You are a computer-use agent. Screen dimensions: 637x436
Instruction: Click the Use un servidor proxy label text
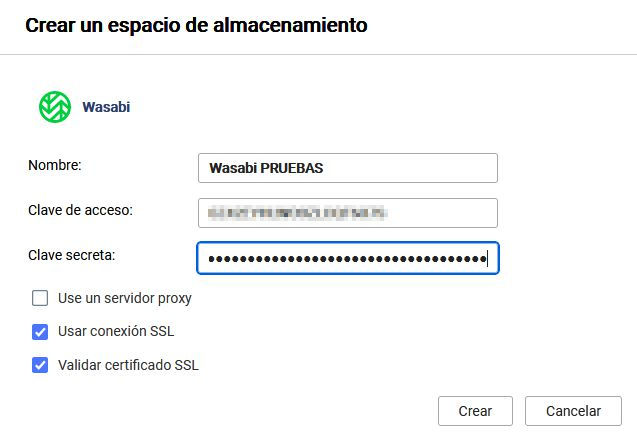(x=125, y=298)
